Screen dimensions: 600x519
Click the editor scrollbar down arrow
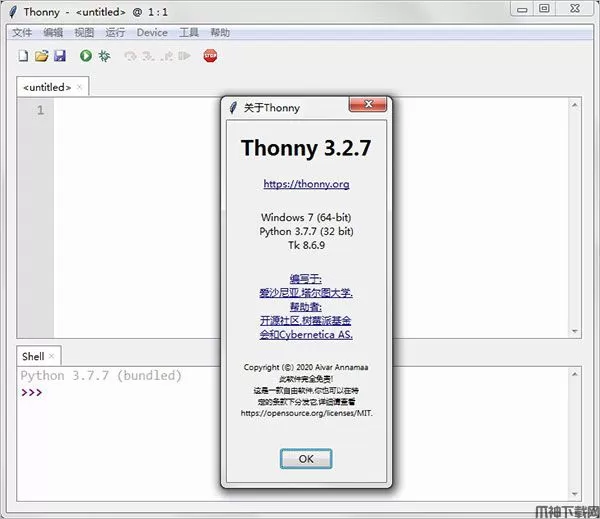(574, 331)
